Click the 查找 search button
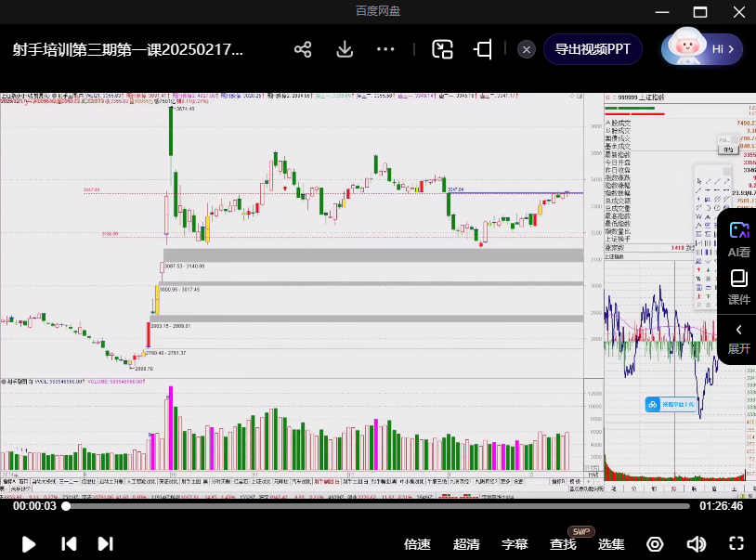This screenshot has height=560, width=756. tap(563, 544)
